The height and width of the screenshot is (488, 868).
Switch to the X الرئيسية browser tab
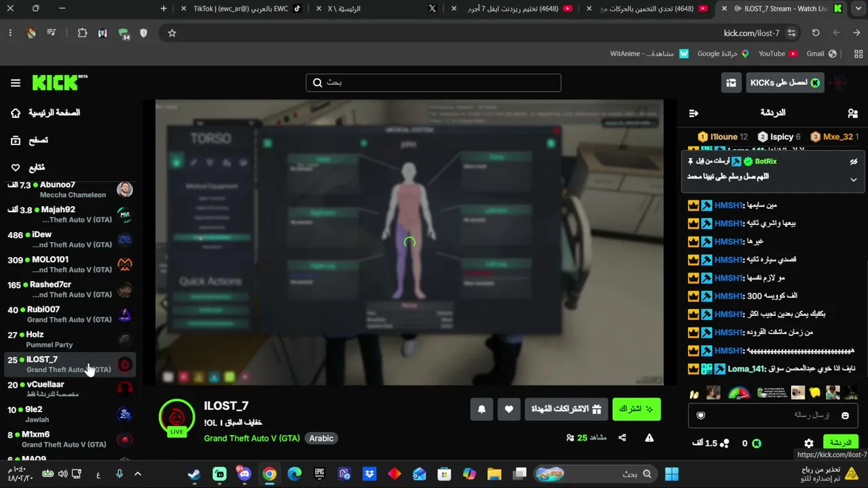click(376, 9)
